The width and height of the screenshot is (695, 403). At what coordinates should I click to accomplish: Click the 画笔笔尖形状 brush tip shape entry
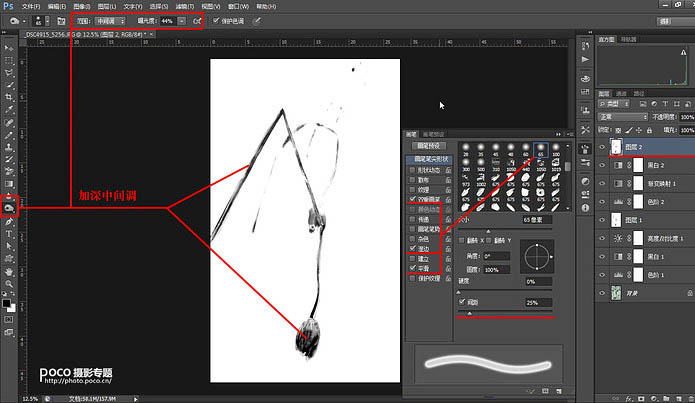coord(429,159)
